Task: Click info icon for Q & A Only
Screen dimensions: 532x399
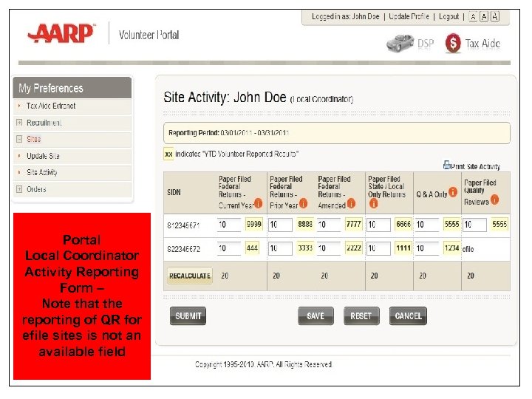Action: (x=453, y=192)
